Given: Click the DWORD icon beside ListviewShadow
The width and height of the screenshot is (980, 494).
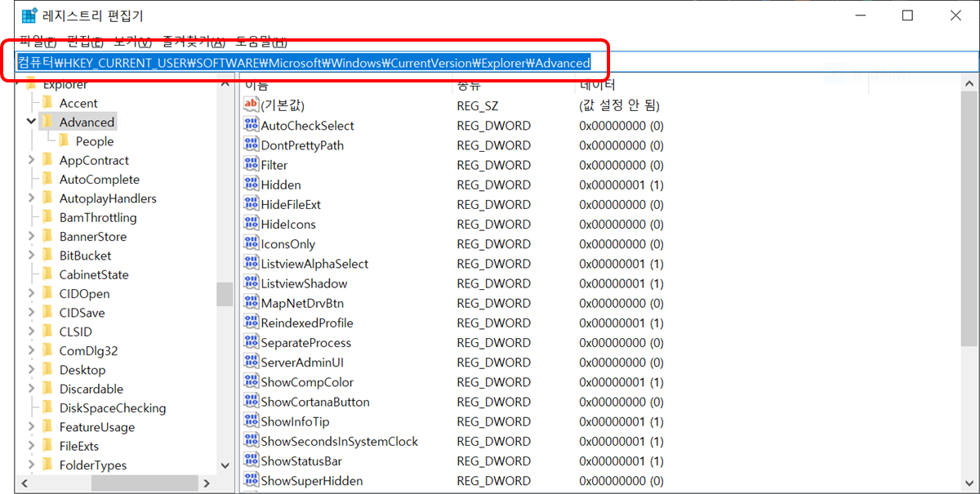Looking at the screenshot, I should pos(251,283).
